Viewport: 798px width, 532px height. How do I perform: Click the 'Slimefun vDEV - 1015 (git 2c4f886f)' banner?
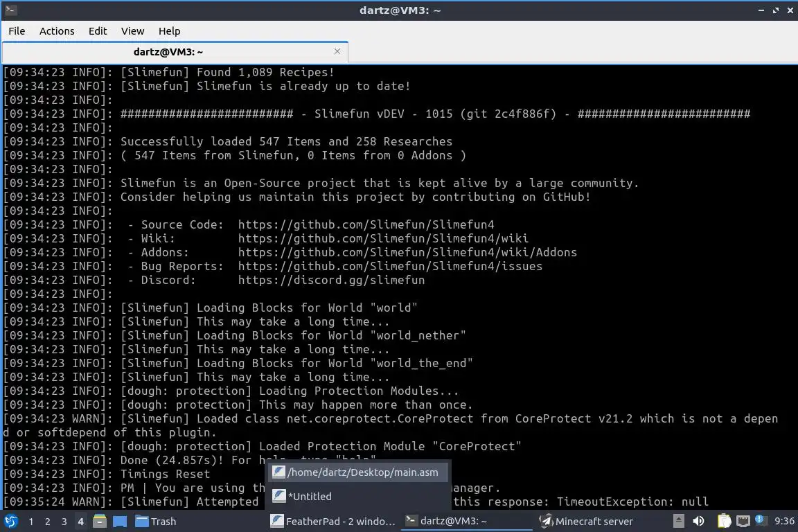(435, 114)
